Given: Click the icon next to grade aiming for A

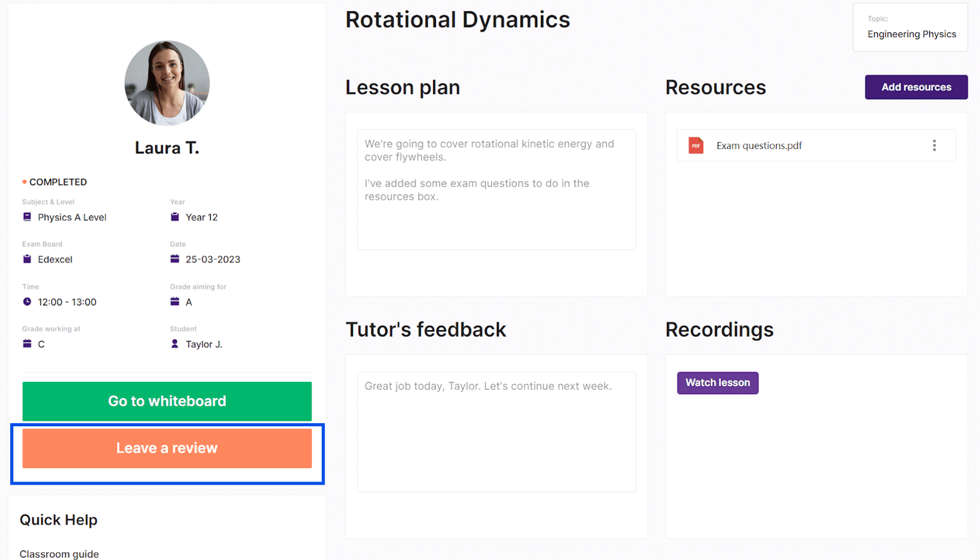Looking at the screenshot, I should click(x=174, y=302).
